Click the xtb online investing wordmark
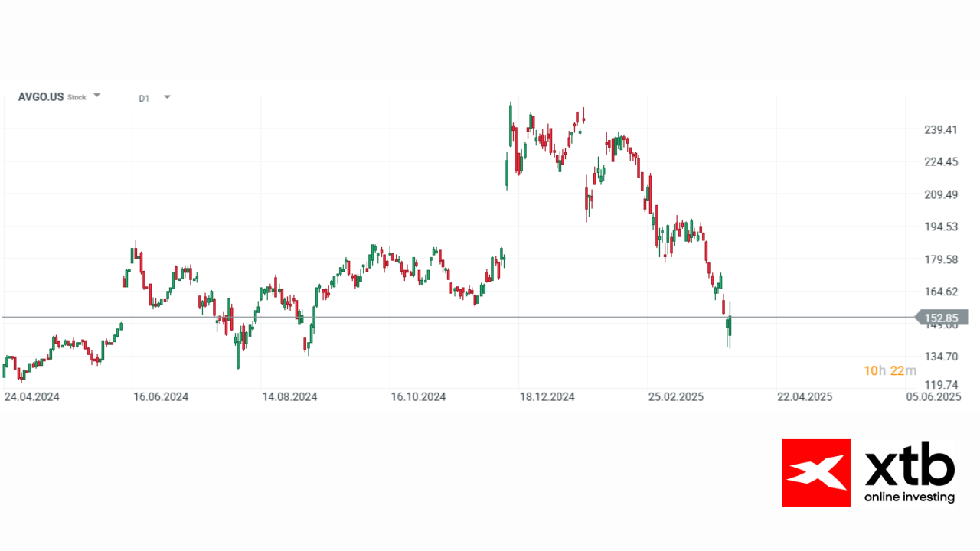Viewport: 980px width, 551px height. (910, 472)
